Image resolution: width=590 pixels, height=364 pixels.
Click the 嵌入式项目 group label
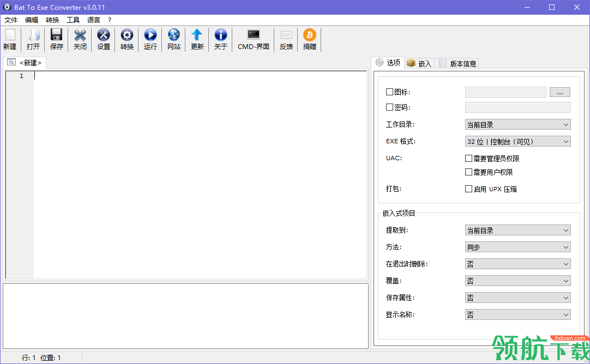point(399,213)
